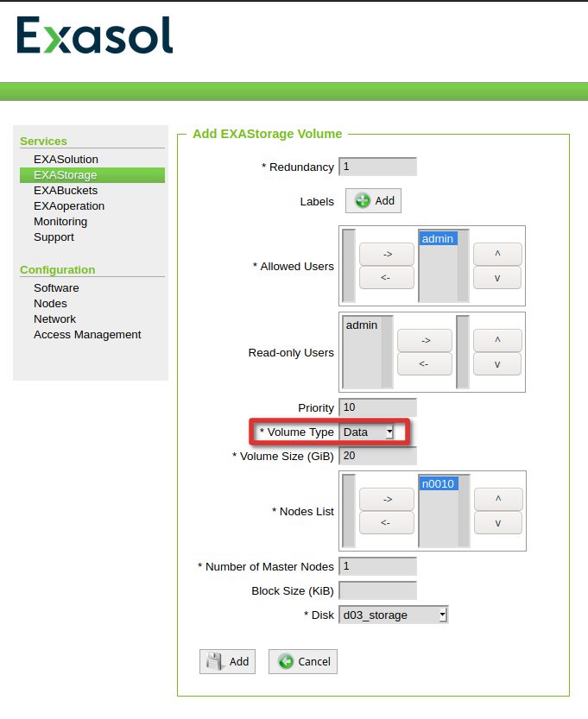
Task: Click the <- button in Read-only Users
Action: 425,363
